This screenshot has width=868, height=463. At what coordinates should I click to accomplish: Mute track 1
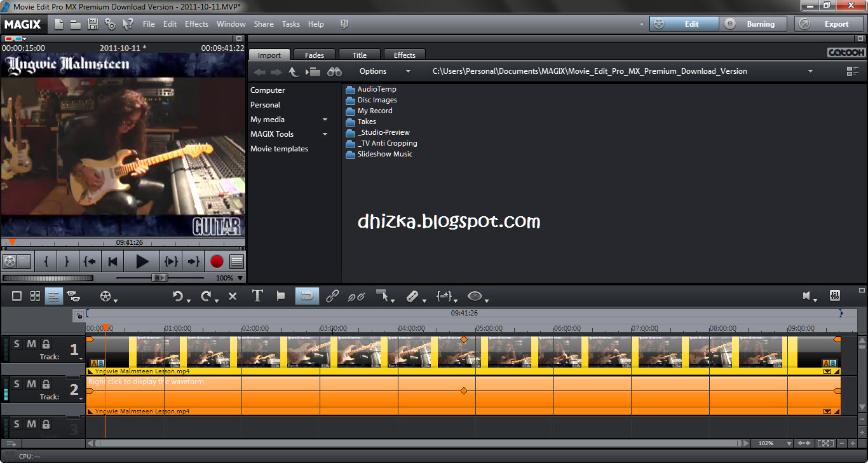(x=31, y=344)
